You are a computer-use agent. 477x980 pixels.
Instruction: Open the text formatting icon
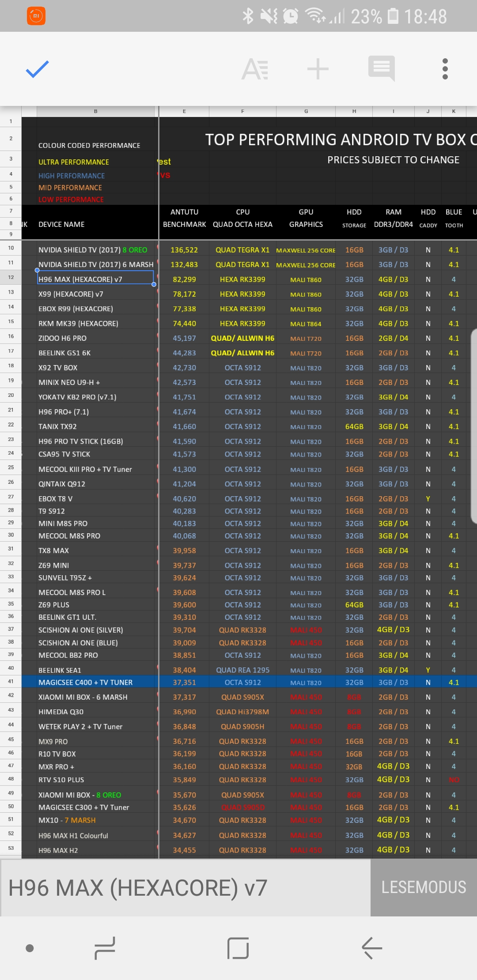click(255, 69)
